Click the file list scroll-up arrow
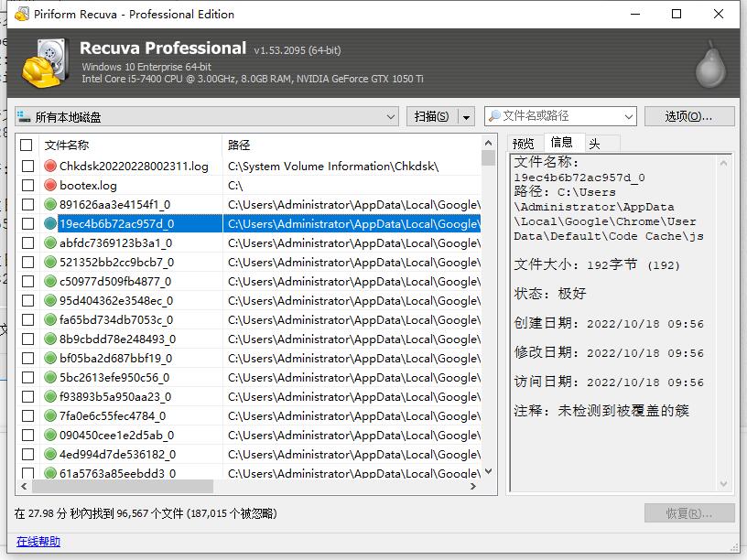Screen dimensions: 747x560 [x=488, y=143]
